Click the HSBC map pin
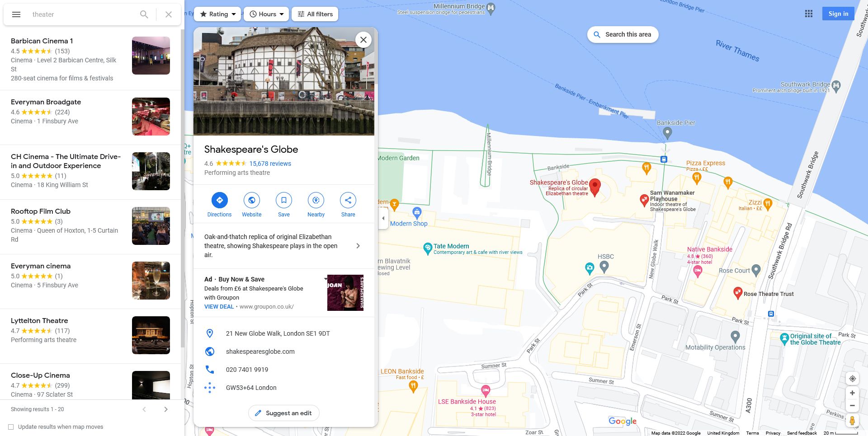Screen dimensions: 868x436 coord(604,267)
